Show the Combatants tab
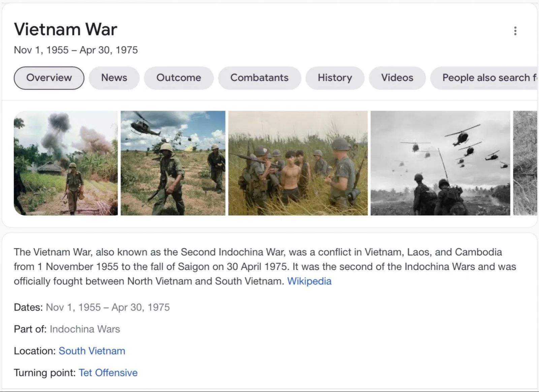Viewport: 539px width, 392px height. (259, 78)
